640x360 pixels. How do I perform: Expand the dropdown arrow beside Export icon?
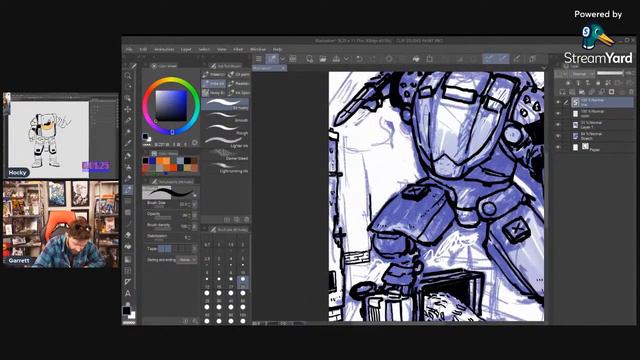[x=346, y=59]
